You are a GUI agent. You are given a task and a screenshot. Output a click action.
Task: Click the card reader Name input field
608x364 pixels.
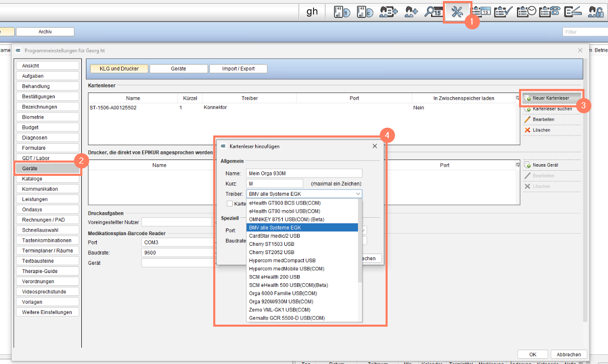(304, 173)
